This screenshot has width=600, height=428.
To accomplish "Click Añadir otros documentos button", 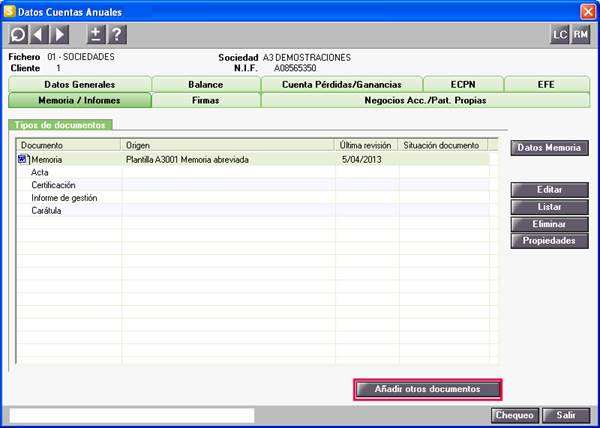I will point(427,389).
